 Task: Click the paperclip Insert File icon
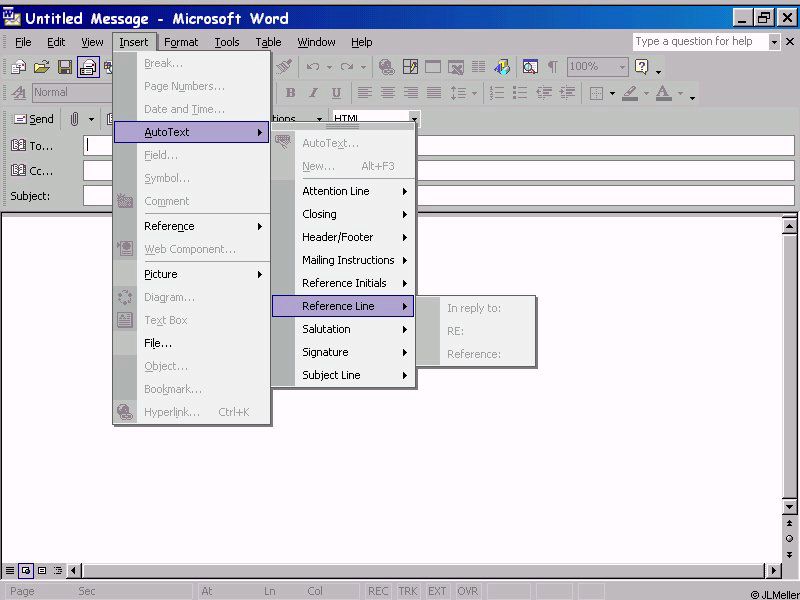click(x=74, y=119)
